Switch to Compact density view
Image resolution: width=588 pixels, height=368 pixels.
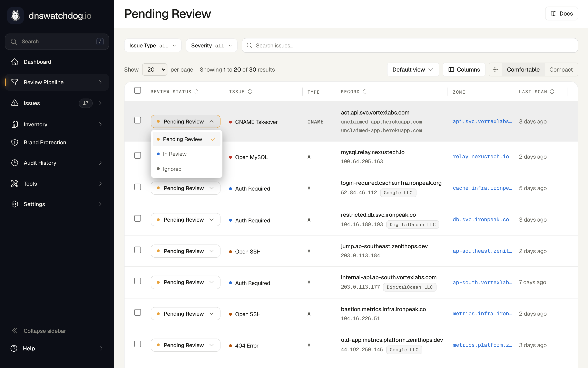click(x=561, y=70)
